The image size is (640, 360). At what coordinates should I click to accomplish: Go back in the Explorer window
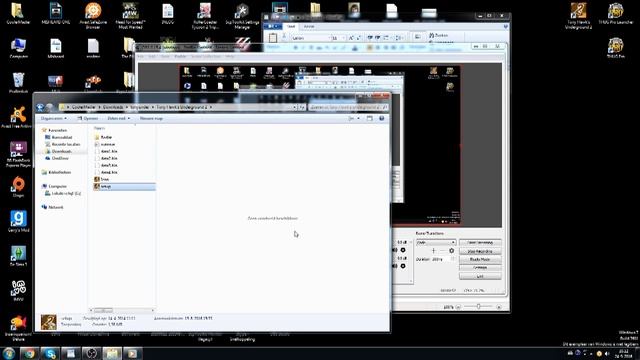pyautogui.click(x=40, y=107)
